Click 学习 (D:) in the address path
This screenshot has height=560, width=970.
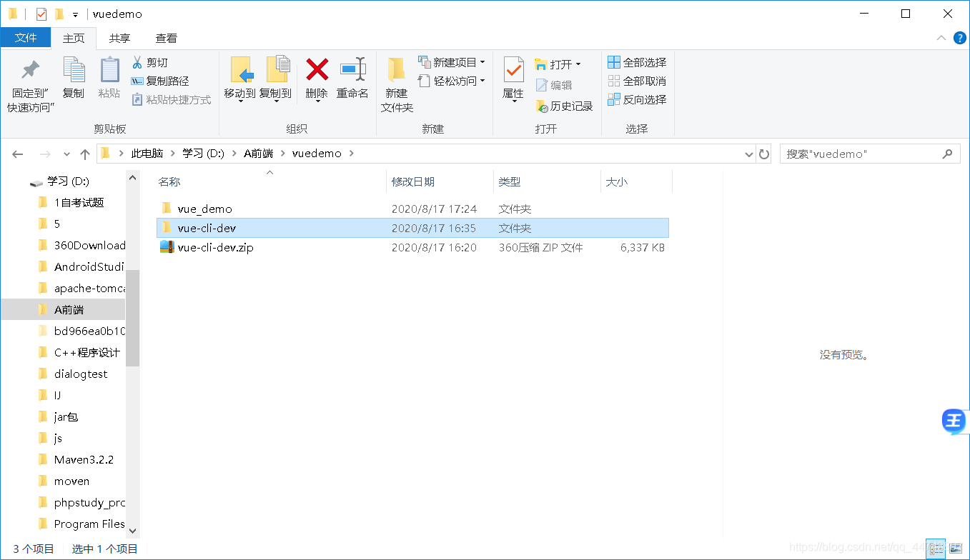pos(203,154)
